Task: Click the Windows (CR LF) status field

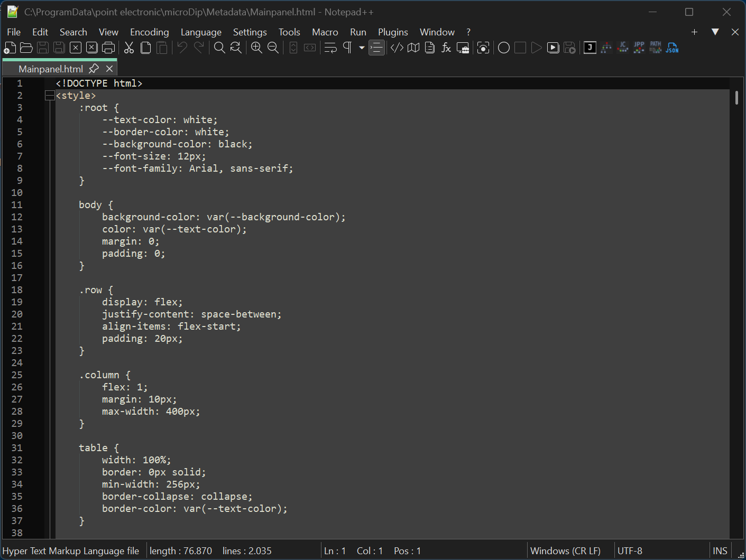Action: pyautogui.click(x=565, y=551)
